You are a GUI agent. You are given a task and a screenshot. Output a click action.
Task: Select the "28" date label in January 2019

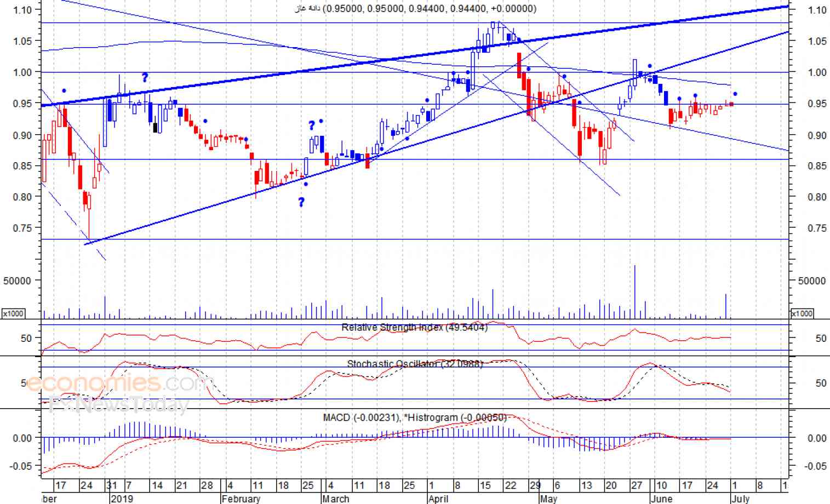pyautogui.click(x=207, y=485)
